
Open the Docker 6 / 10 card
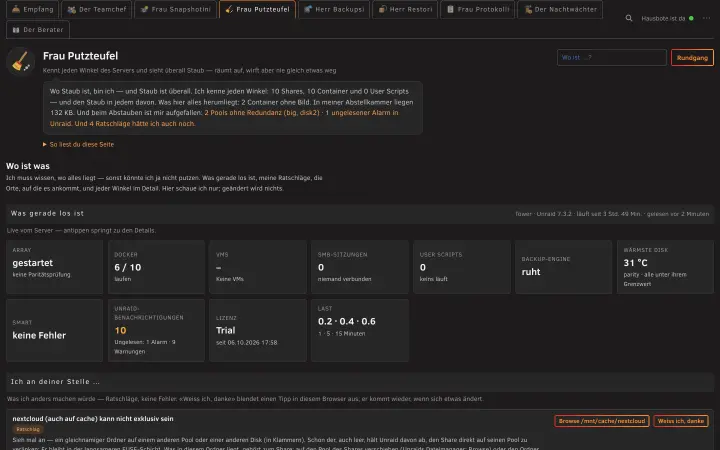pyautogui.click(x=156, y=267)
